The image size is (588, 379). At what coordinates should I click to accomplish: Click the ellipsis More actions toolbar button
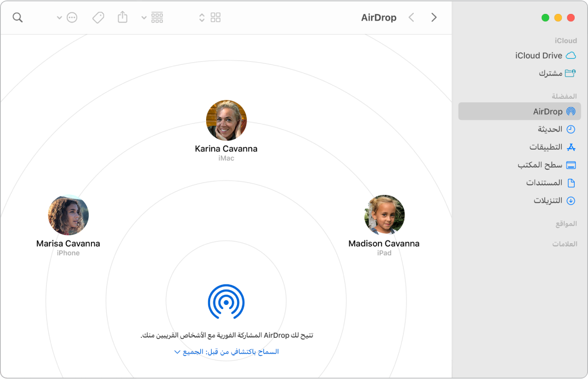click(71, 17)
